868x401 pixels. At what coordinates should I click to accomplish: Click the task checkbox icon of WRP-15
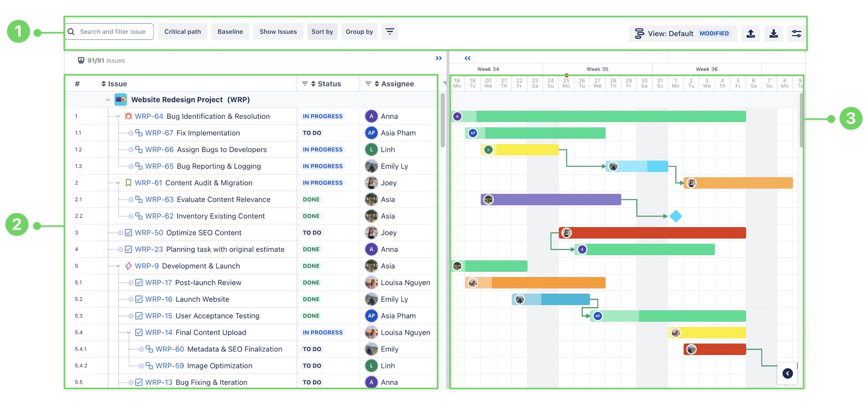pyautogui.click(x=139, y=316)
